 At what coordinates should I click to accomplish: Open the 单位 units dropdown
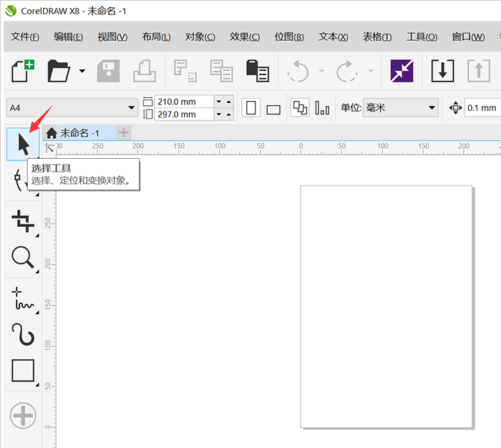click(x=432, y=108)
